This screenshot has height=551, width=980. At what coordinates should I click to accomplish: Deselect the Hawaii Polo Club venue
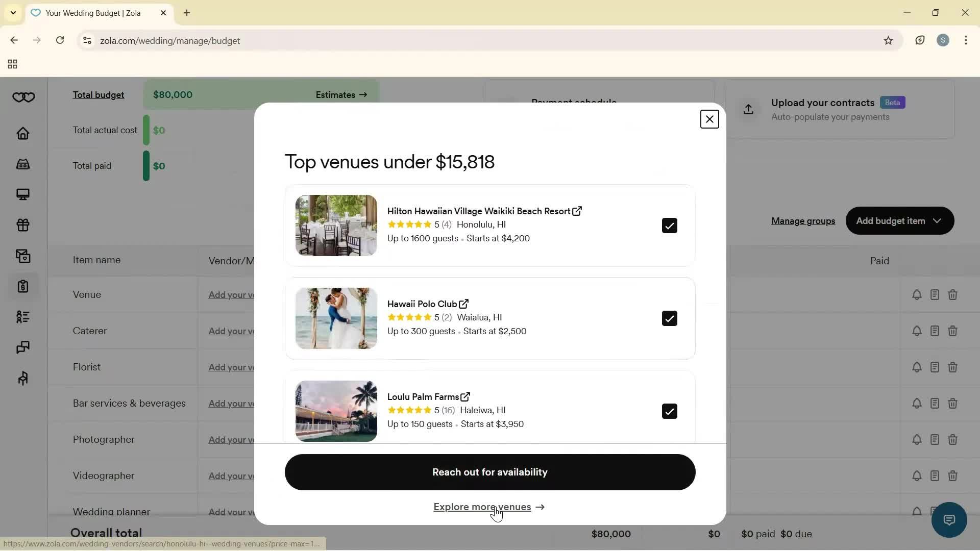(x=669, y=318)
